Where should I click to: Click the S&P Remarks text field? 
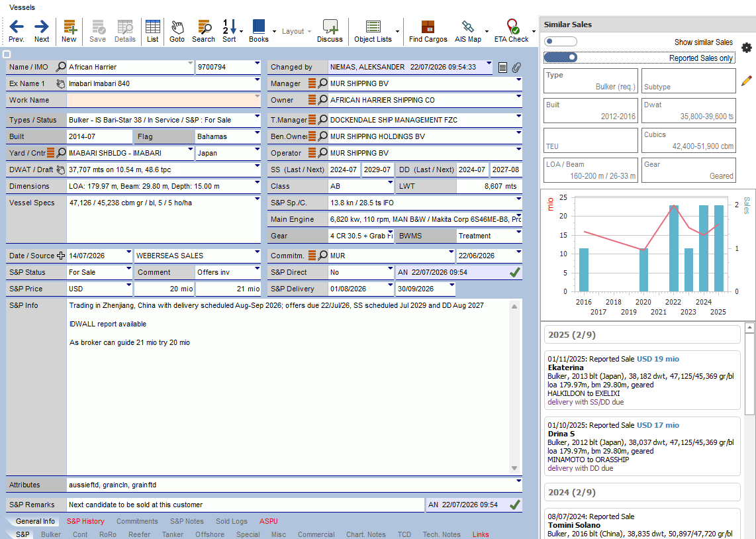click(x=245, y=505)
